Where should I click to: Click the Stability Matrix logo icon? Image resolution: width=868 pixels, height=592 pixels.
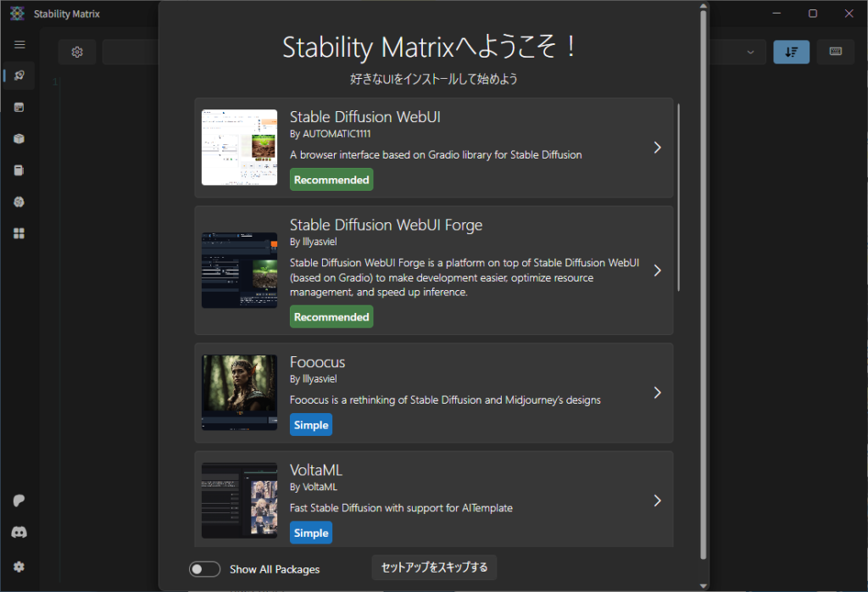click(17, 14)
